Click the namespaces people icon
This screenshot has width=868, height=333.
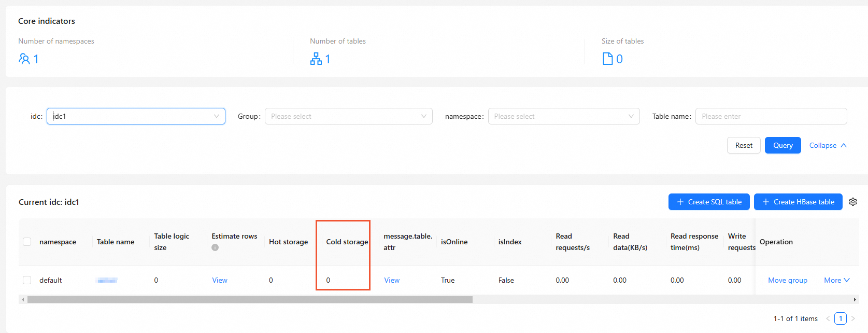24,59
